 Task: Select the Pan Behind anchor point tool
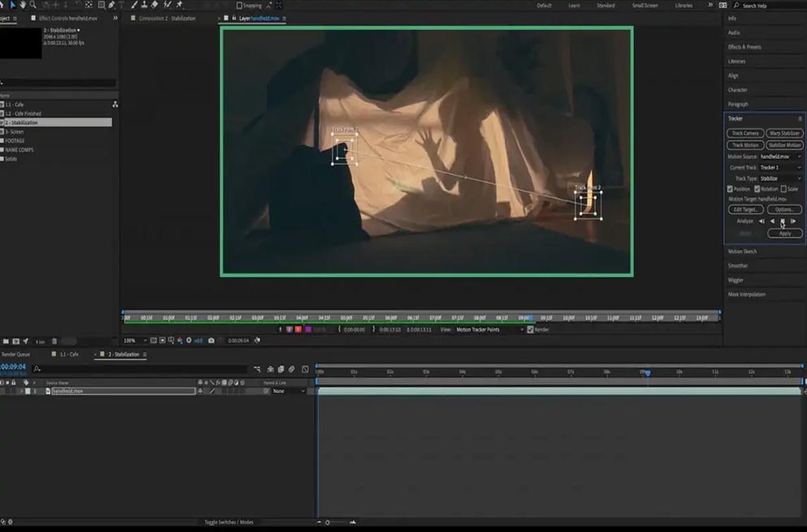[89, 5]
